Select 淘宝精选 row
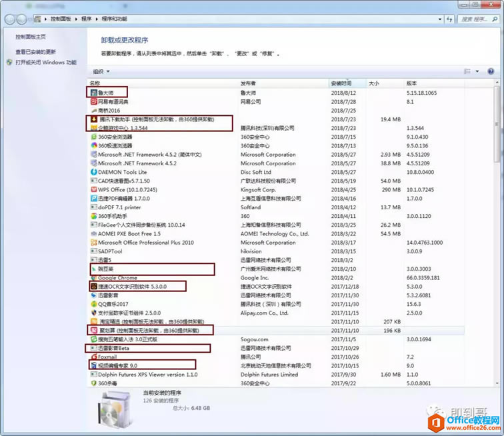504x436 pixels. 276,321
